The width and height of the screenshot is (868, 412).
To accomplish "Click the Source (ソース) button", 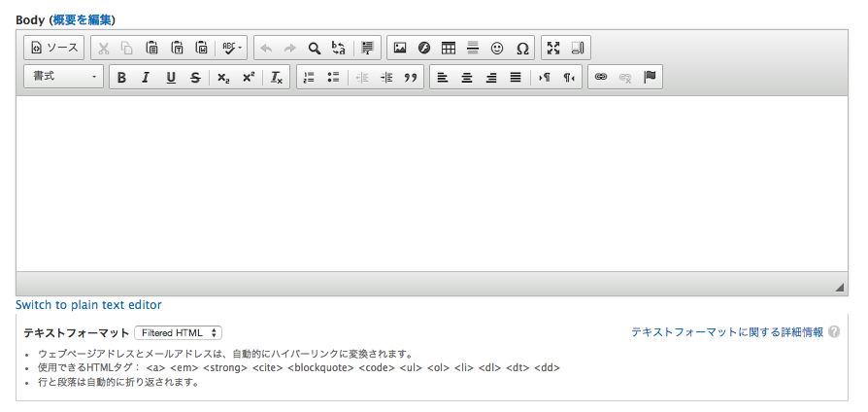I will click(53, 48).
